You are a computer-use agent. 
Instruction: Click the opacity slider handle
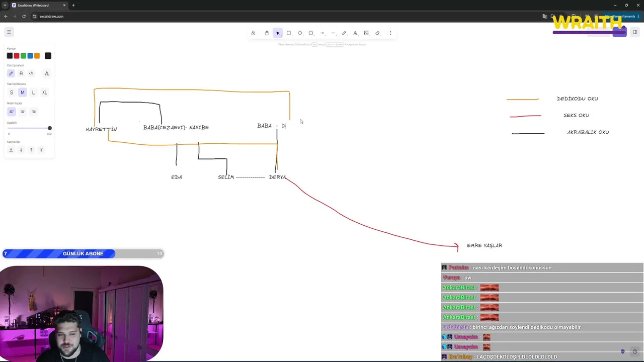pyautogui.click(x=49, y=128)
